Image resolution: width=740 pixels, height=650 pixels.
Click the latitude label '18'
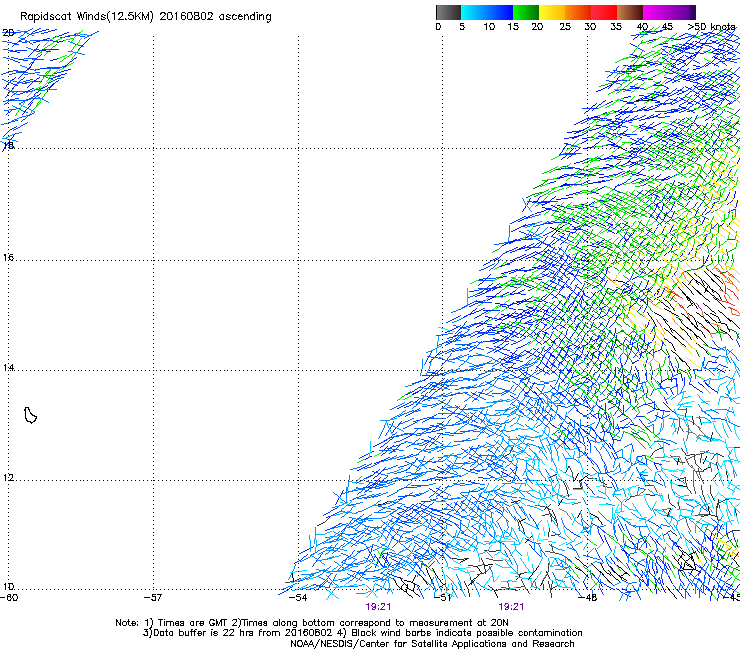8,146
